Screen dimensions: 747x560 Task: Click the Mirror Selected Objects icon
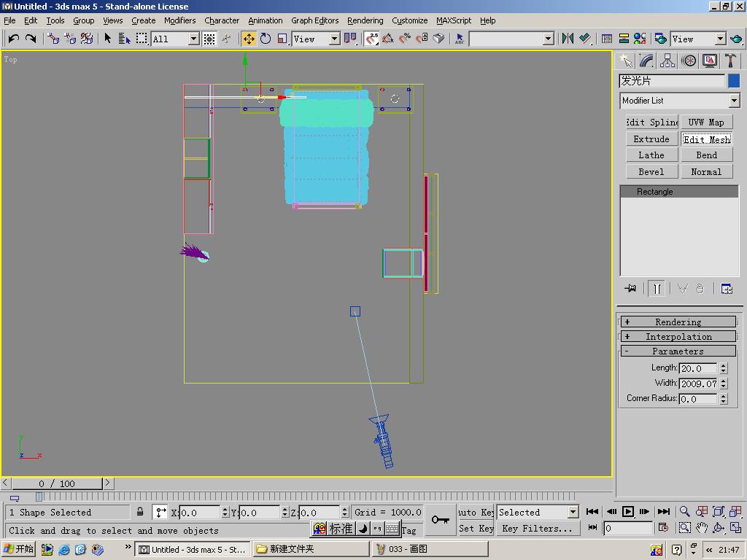568,39
